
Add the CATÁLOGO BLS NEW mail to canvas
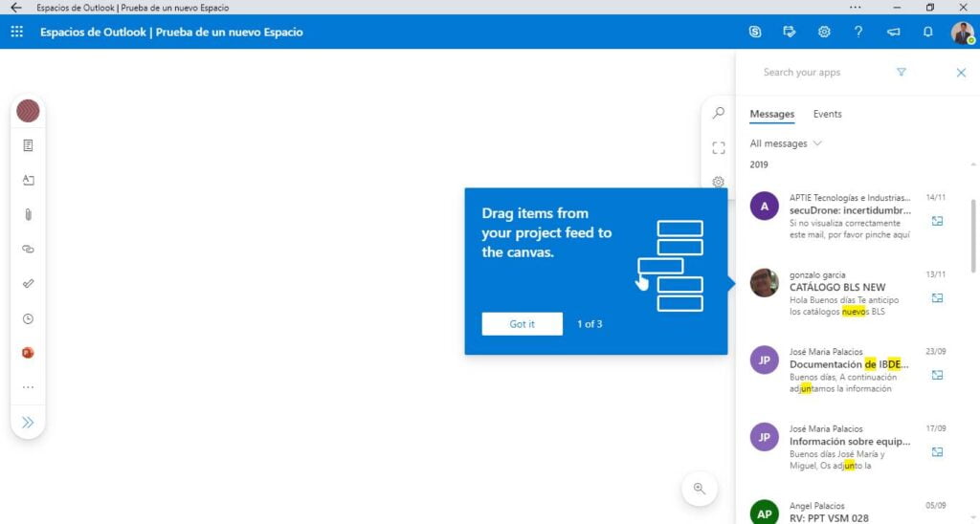pos(938,298)
